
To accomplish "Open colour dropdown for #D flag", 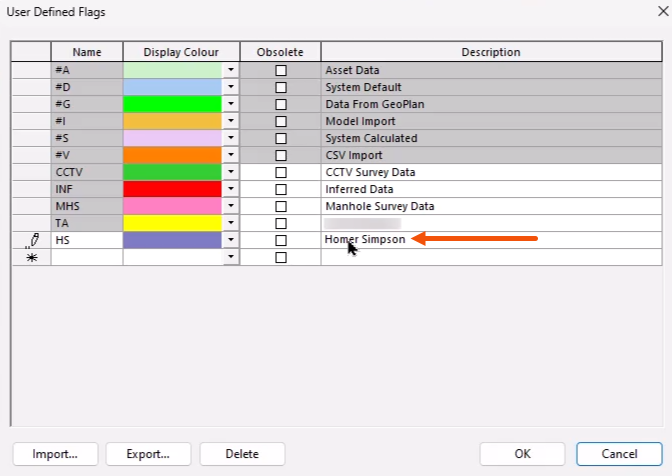I will 231,87.
